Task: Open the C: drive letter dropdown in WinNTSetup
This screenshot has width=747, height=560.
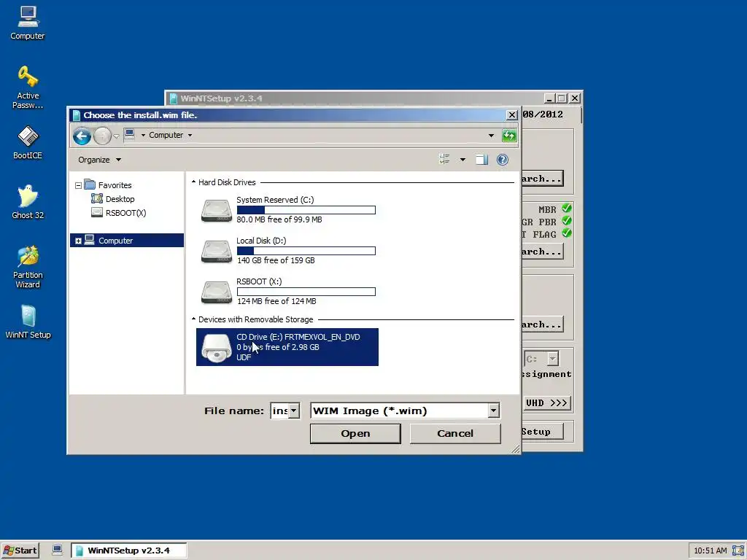Action: (553, 359)
